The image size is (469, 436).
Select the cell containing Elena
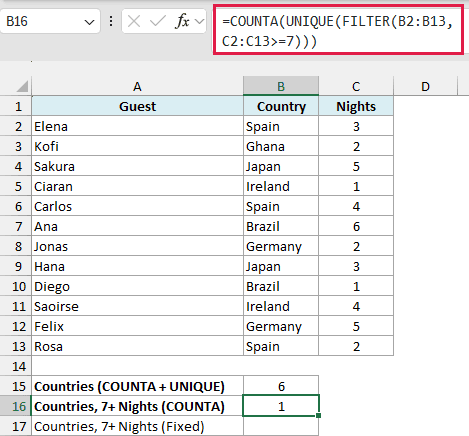[137, 126]
